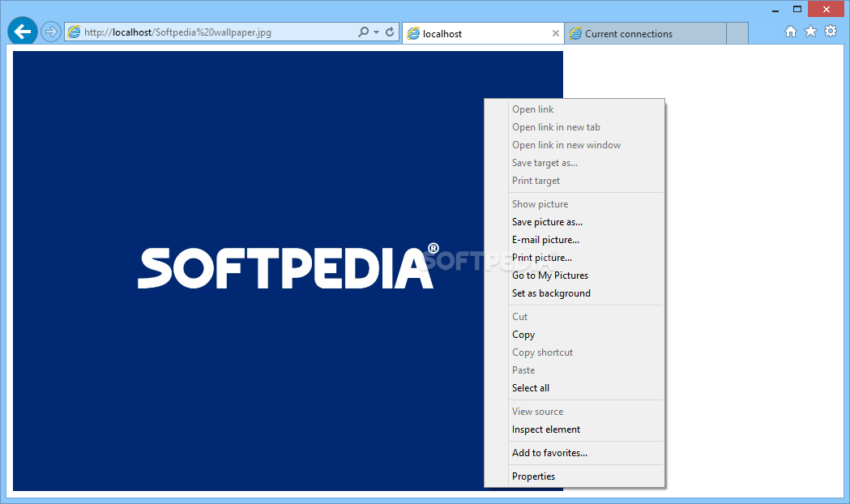Close the Internet Explorer window
The image size is (850, 504).
click(x=827, y=9)
